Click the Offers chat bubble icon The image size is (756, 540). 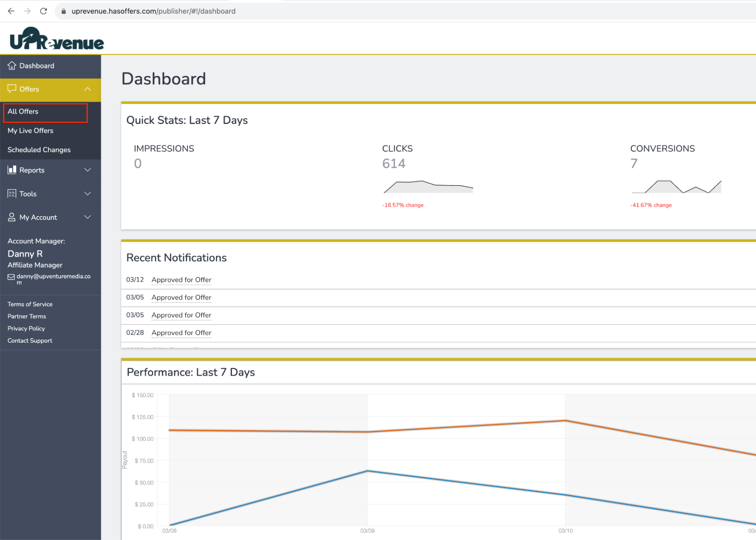pyautogui.click(x=12, y=89)
